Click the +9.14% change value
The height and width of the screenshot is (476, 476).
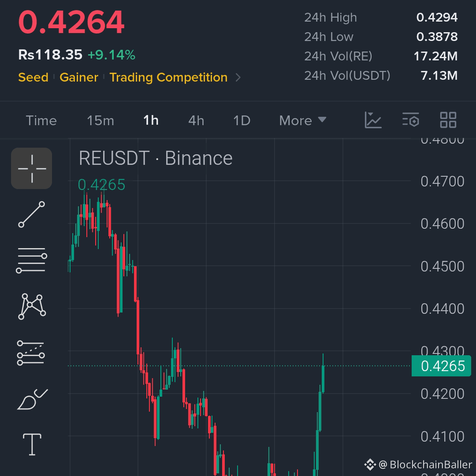click(112, 55)
